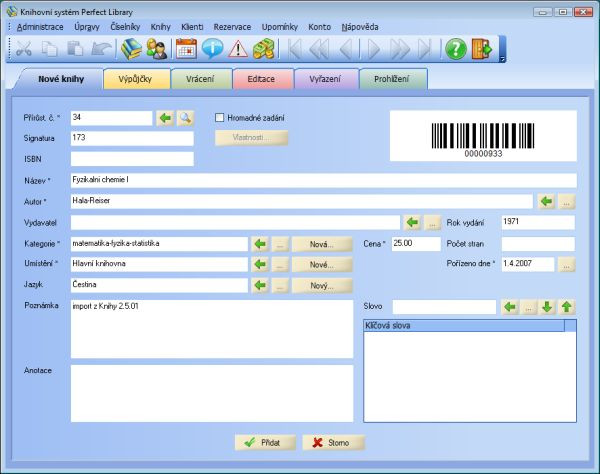Image resolution: width=600 pixels, height=474 pixels.
Task: Open Kategorie picker with ellipsis button
Action: coord(280,244)
